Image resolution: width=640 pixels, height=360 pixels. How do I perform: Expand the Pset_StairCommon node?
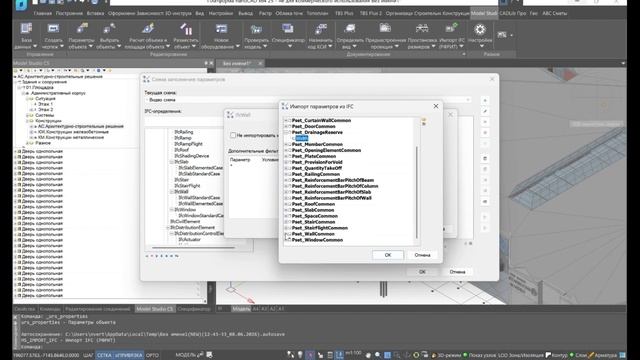click(x=286, y=222)
